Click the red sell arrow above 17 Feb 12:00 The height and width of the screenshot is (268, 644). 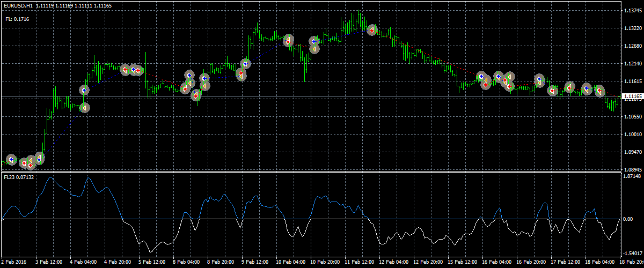(569, 87)
